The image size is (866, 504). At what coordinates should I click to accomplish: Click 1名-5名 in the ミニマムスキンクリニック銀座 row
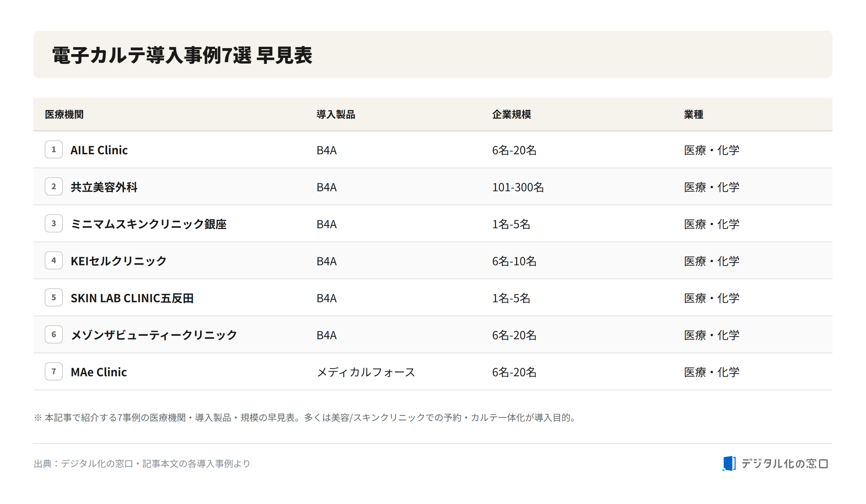coord(511,224)
